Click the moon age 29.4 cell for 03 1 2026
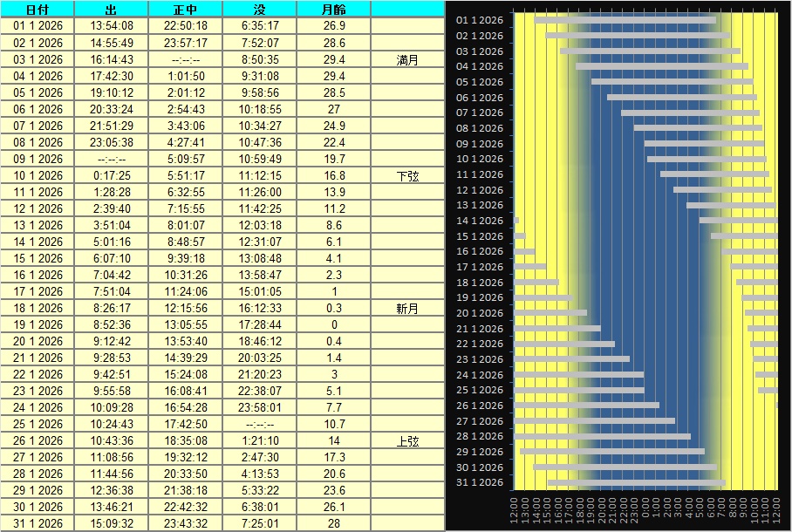 click(334, 59)
